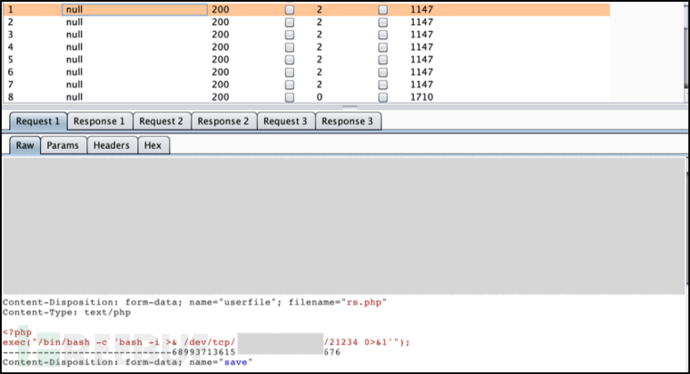690x374 pixels.
Task: Select result row number 4
Action: pos(306,47)
